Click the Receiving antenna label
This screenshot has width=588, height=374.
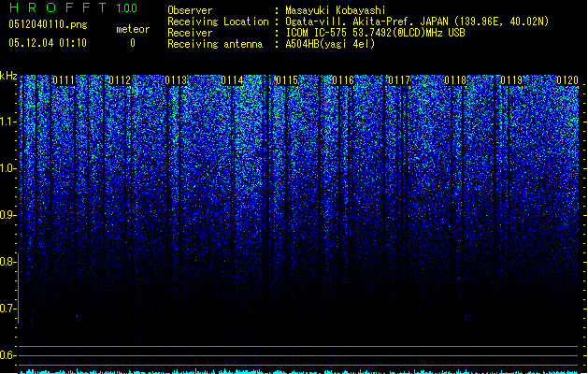pos(215,44)
